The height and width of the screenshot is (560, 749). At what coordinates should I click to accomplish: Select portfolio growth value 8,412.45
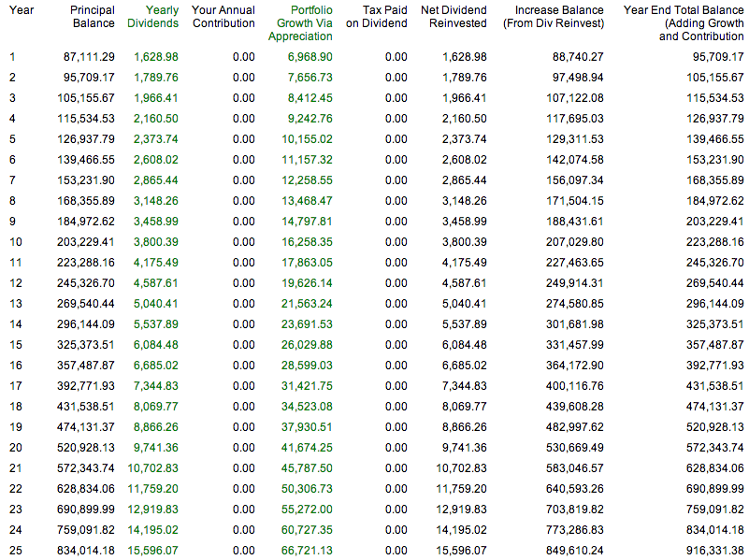pos(310,98)
